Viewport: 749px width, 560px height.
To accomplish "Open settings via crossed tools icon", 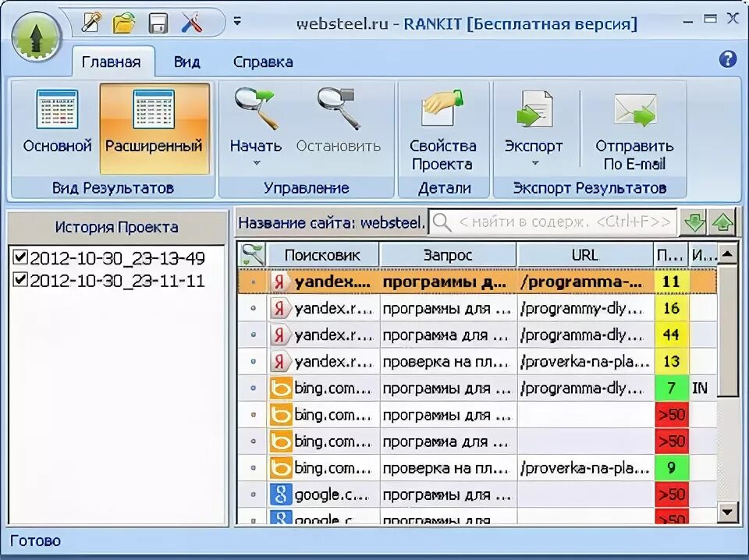I will coord(192,23).
